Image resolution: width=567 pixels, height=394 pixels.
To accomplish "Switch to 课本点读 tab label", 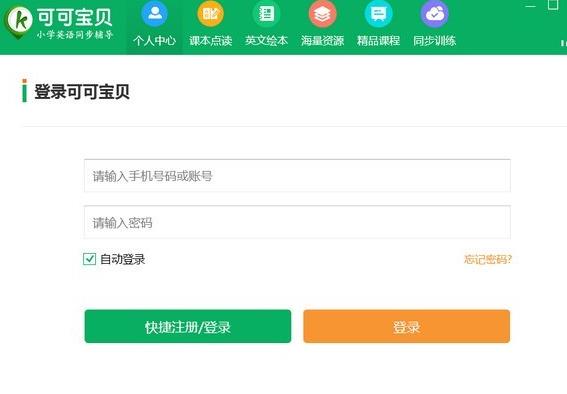I will pyautogui.click(x=210, y=40).
